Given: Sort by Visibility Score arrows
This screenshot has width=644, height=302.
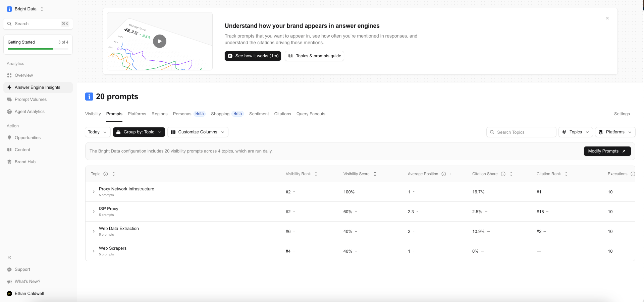Looking at the screenshot, I should 375,174.
